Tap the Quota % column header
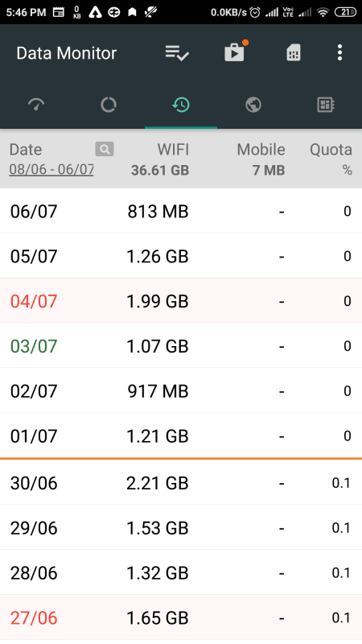The image size is (362, 644). click(x=331, y=159)
